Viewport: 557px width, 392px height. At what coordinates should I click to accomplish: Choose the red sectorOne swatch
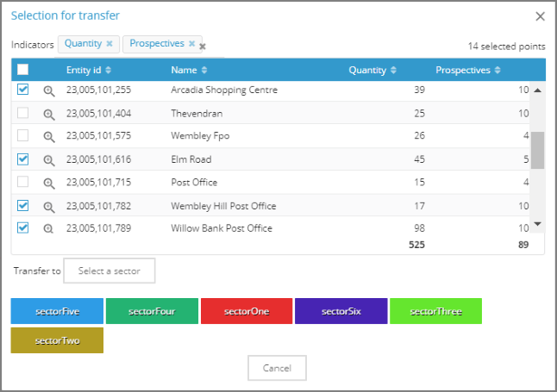(x=246, y=311)
